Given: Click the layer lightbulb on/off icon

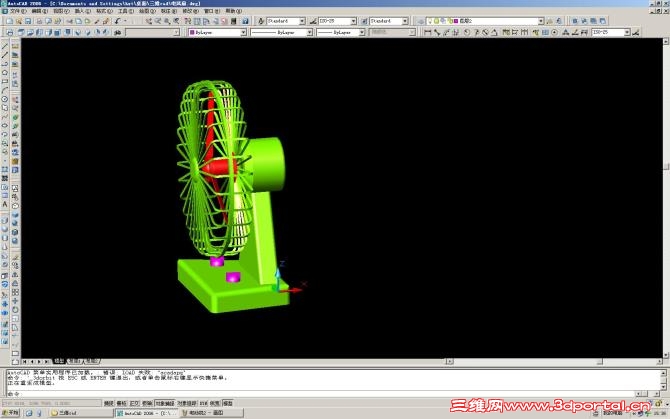Looking at the screenshot, I should coord(430,21).
